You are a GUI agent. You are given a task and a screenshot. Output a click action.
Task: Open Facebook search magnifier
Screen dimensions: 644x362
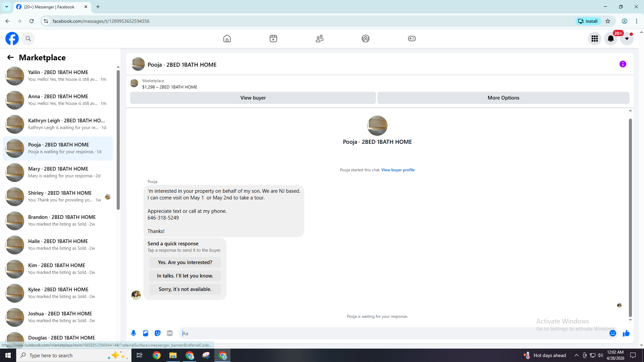coord(28,39)
